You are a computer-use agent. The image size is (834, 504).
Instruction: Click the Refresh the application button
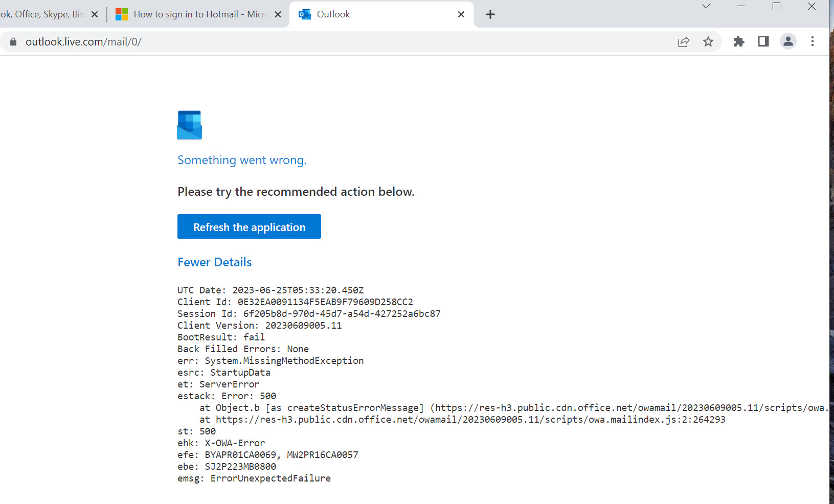click(249, 226)
